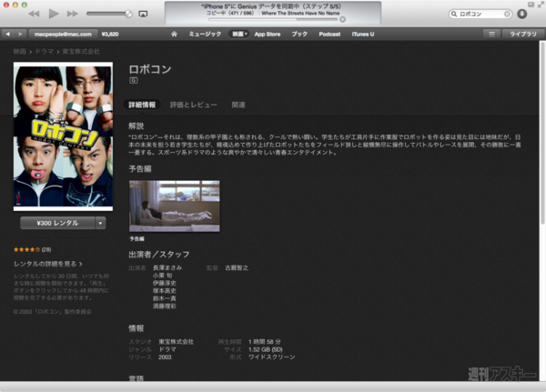Open the Podcast store section
The width and height of the screenshot is (546, 392).
point(329,35)
